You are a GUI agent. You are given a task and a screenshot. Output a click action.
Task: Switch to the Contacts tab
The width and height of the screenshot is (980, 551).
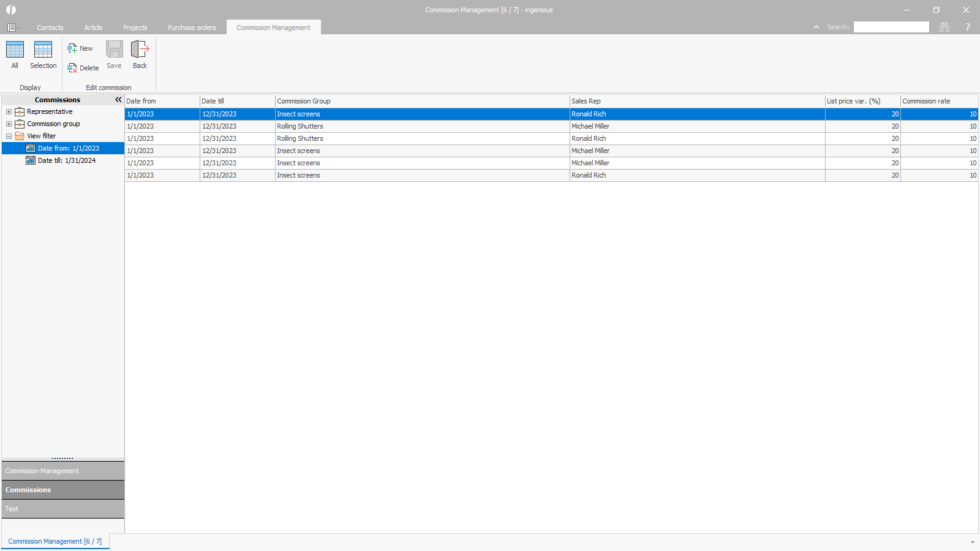(50, 28)
